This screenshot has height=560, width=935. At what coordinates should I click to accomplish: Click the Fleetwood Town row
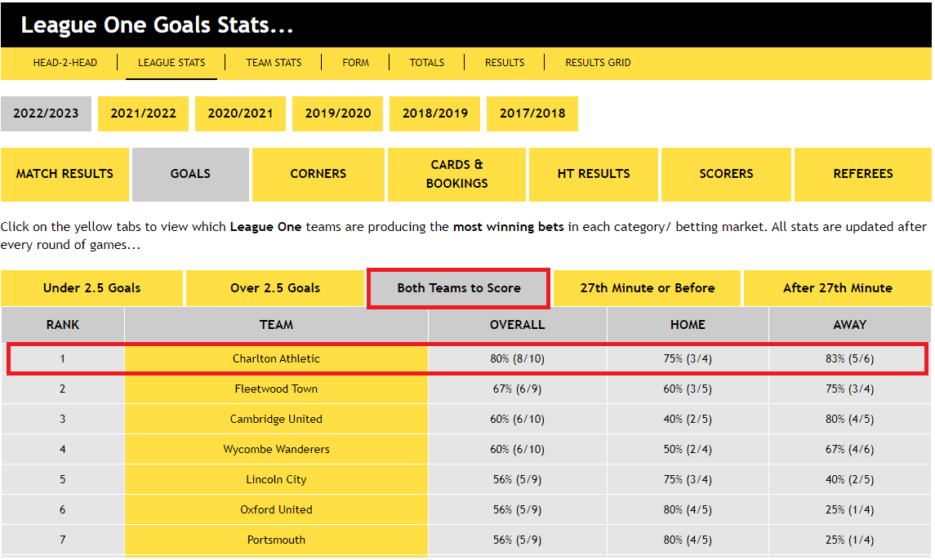pos(276,389)
